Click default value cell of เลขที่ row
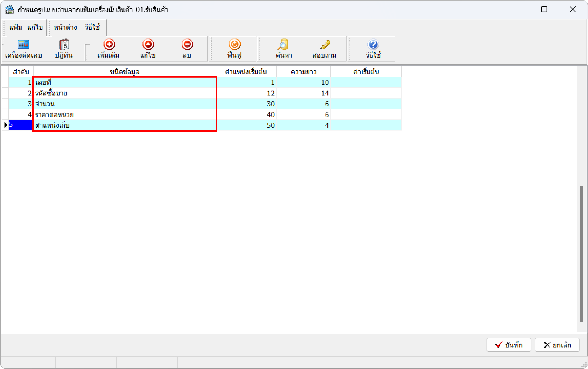This screenshot has height=369, width=588. 366,83
